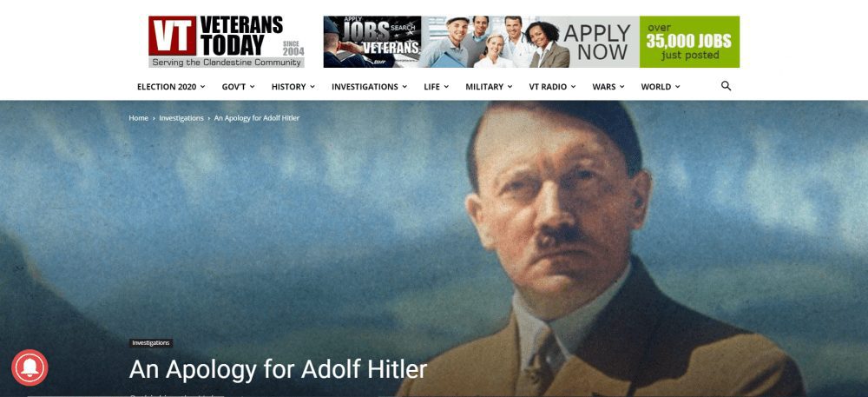Expand the History menu chevron
The width and height of the screenshot is (868, 397).
312,87
